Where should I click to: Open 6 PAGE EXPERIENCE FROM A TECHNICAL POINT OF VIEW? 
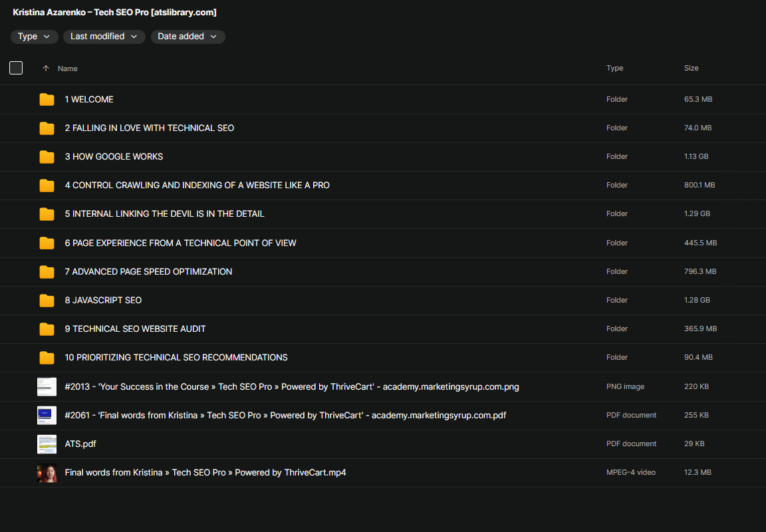[181, 243]
